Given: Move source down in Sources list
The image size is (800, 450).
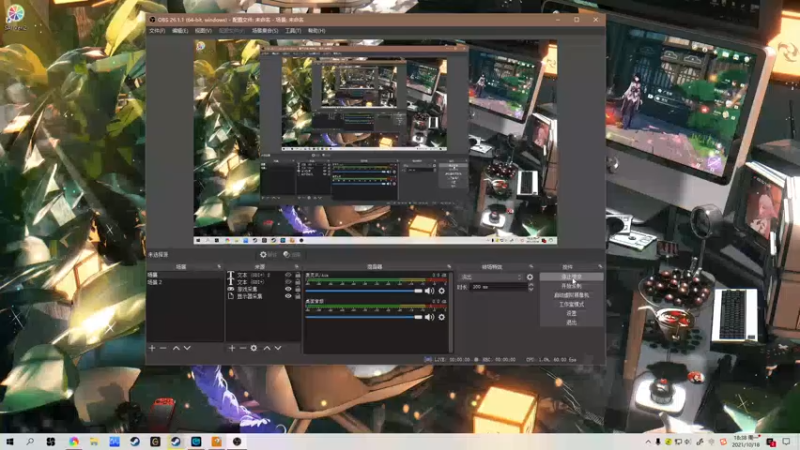Looking at the screenshot, I should pos(278,348).
